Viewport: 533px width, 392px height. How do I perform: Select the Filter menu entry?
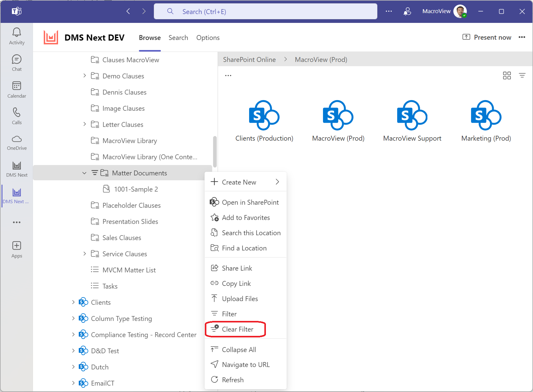point(245,314)
